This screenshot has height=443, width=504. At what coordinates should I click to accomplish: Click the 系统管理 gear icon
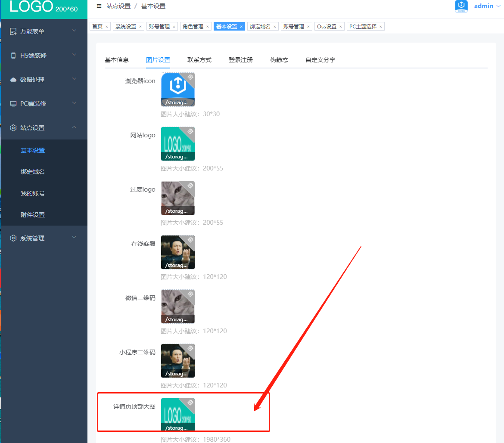[x=13, y=238]
